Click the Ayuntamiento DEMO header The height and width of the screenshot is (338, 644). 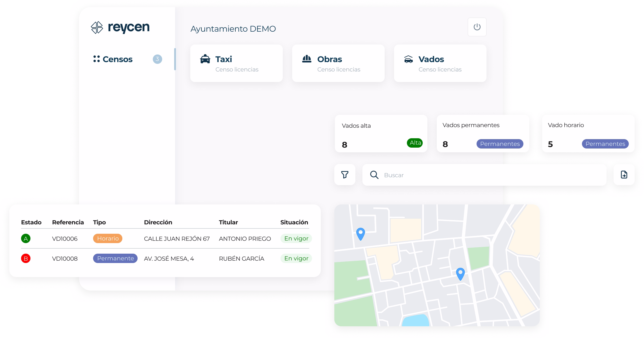click(233, 29)
